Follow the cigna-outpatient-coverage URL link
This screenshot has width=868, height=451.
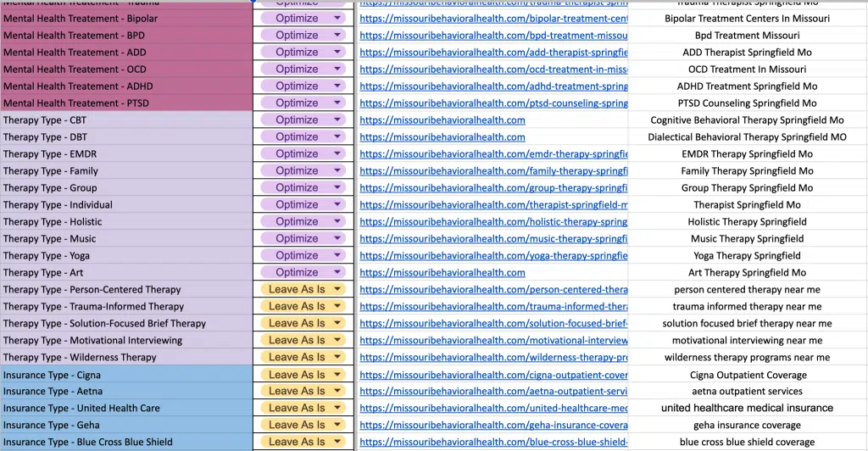493,375
